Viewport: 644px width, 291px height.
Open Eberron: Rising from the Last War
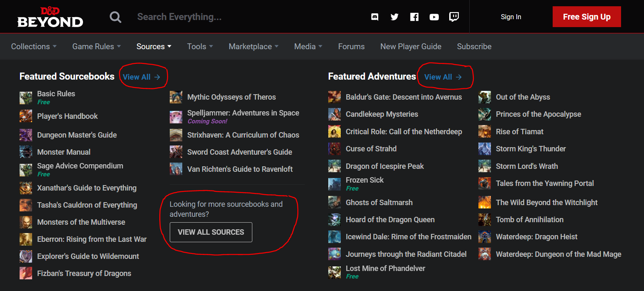92,239
